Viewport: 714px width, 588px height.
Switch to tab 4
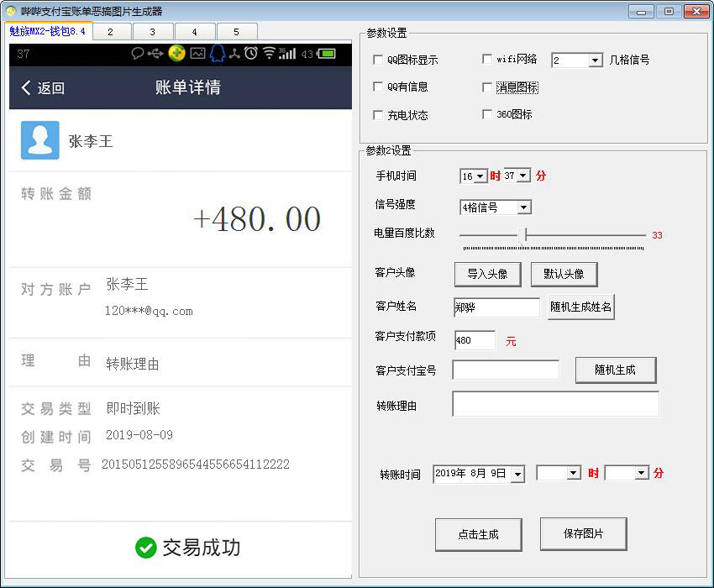(194, 32)
